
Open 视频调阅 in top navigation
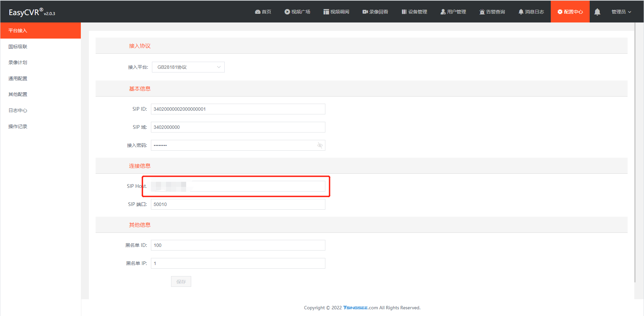336,12
